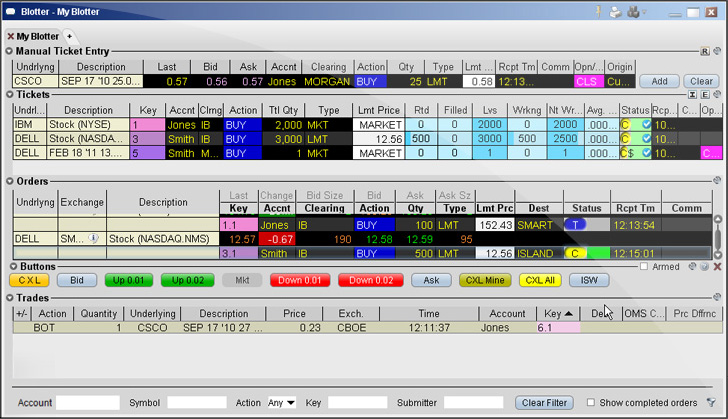Focus the Key filter input field

(x=358, y=403)
